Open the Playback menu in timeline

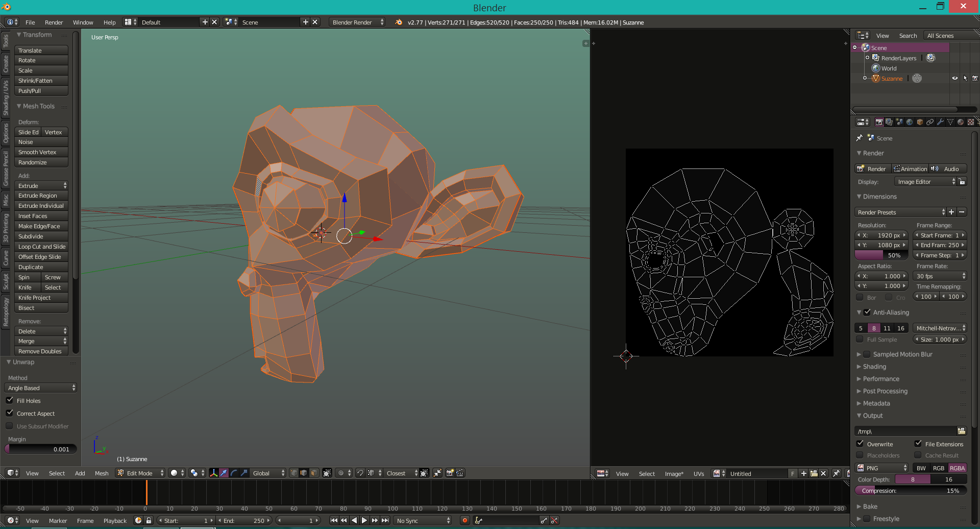coord(115,521)
